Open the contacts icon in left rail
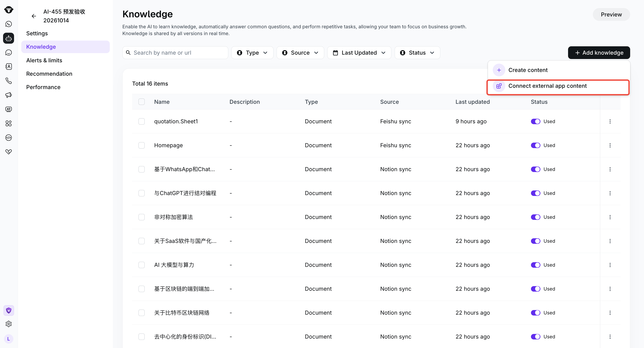Viewport: 644px width, 348px height. (9, 66)
